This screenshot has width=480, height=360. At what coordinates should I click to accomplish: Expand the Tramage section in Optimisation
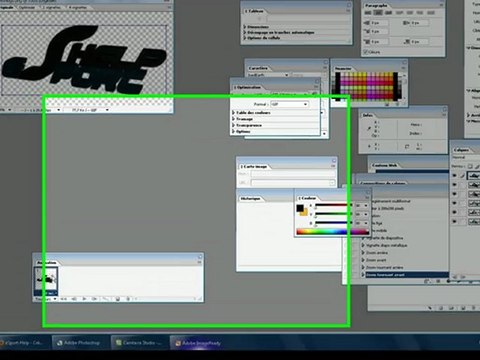234,119
